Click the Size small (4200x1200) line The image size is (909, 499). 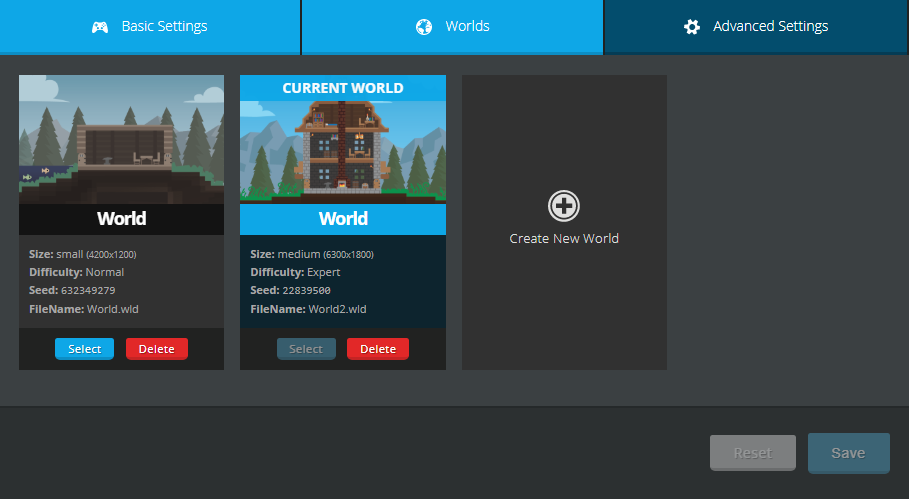click(x=83, y=254)
